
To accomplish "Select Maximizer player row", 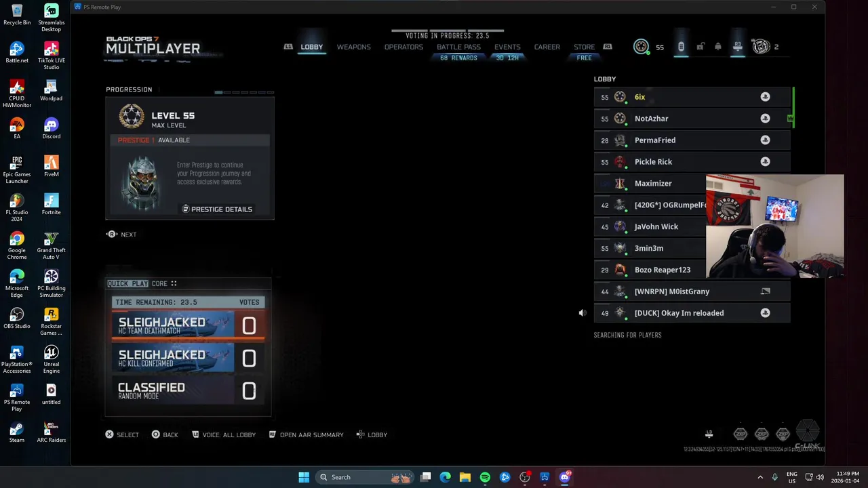I will coord(650,184).
